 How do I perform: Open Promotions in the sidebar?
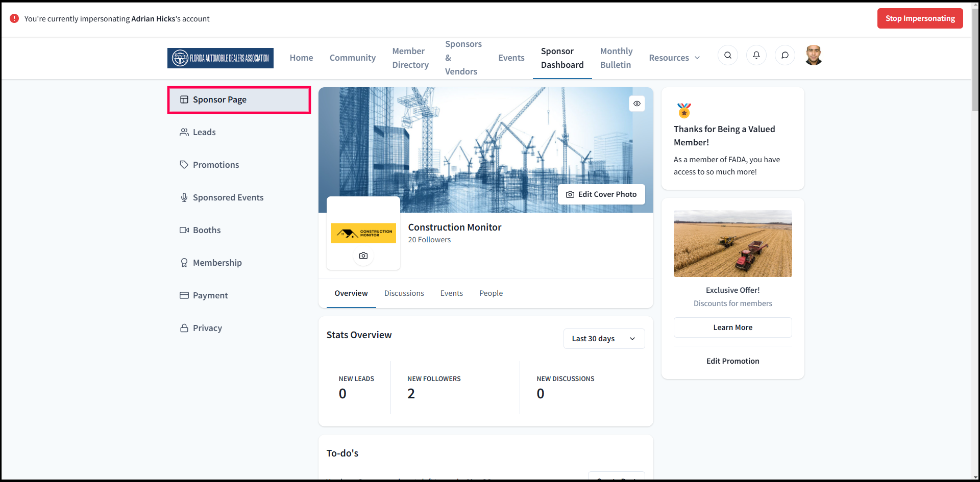click(239, 165)
